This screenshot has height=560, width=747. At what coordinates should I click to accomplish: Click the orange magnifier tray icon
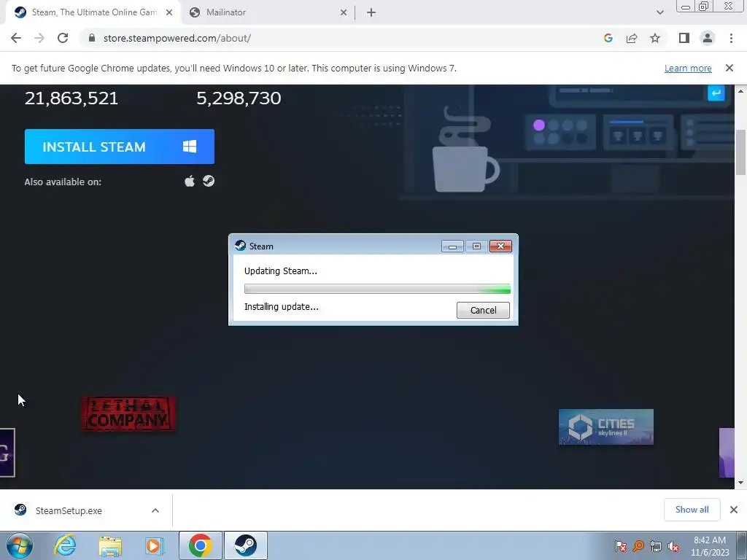638,546
